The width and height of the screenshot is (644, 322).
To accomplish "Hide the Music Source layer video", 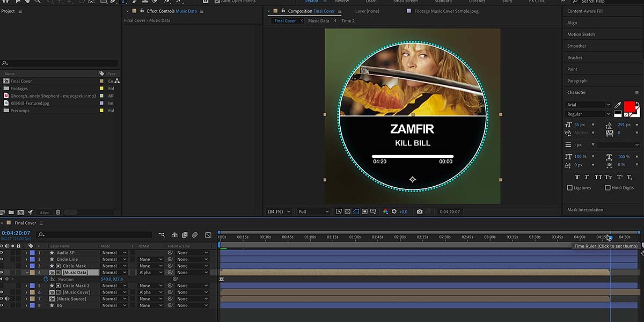I will 3,299.
